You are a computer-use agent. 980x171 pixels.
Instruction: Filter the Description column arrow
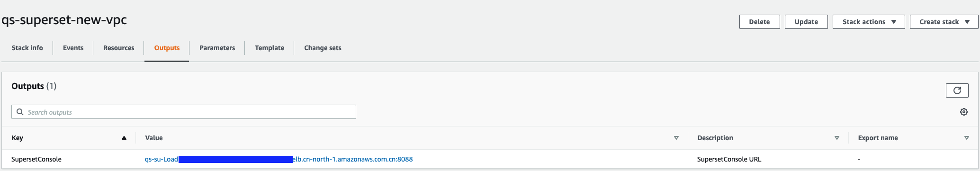point(836,138)
